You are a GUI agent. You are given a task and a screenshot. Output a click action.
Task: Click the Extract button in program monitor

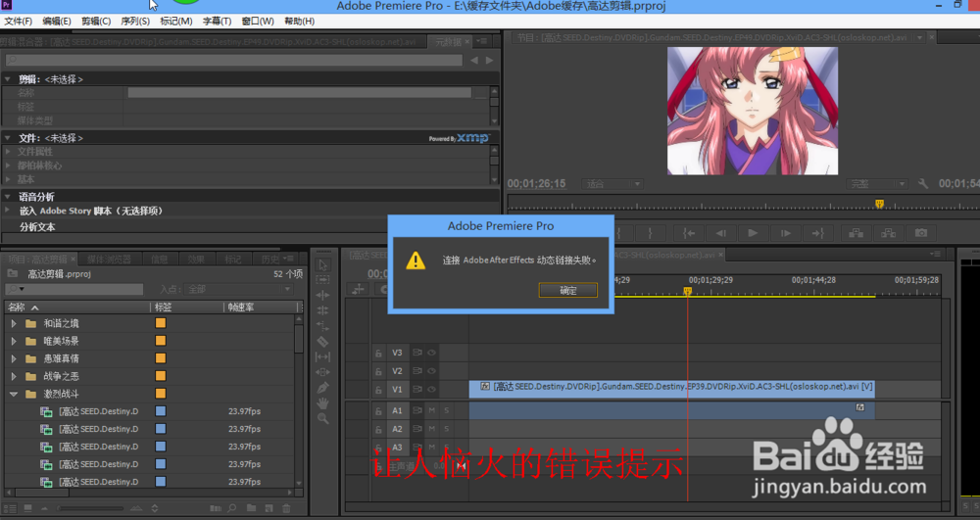(888, 233)
